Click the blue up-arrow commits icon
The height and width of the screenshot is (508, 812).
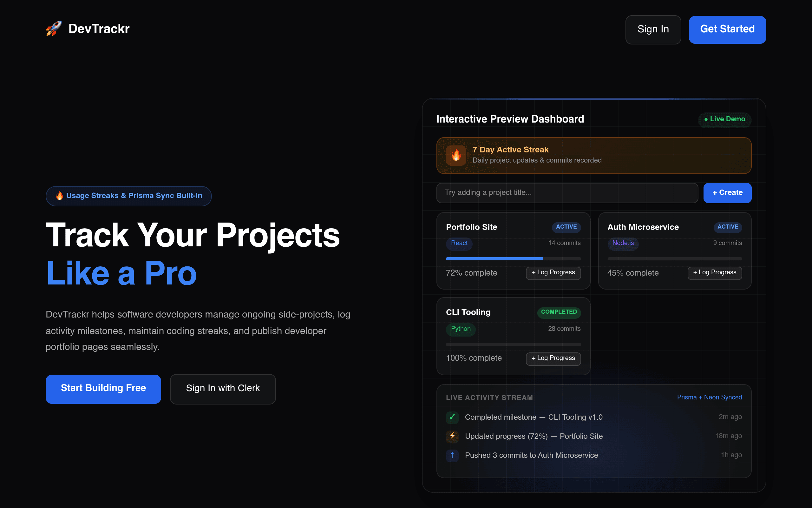pyautogui.click(x=452, y=455)
